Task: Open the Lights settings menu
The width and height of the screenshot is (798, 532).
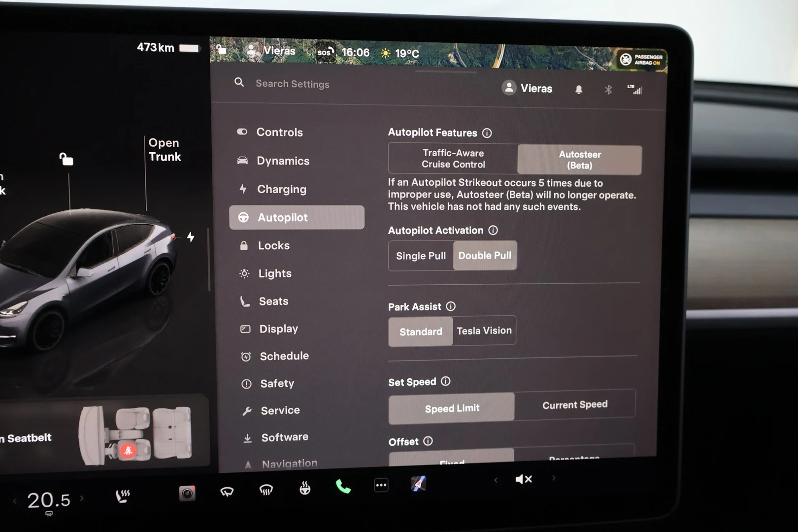Action: click(x=266, y=273)
